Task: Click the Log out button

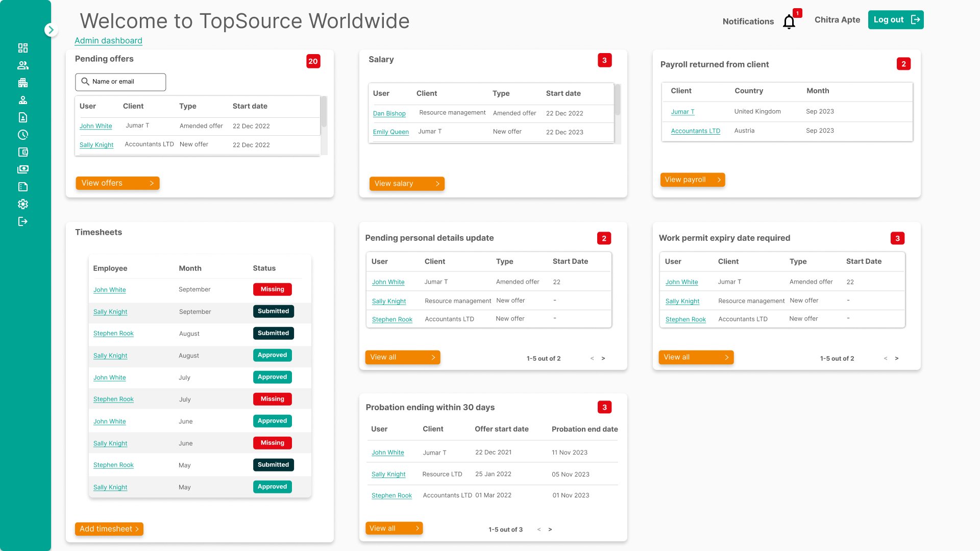Action: tap(896, 20)
